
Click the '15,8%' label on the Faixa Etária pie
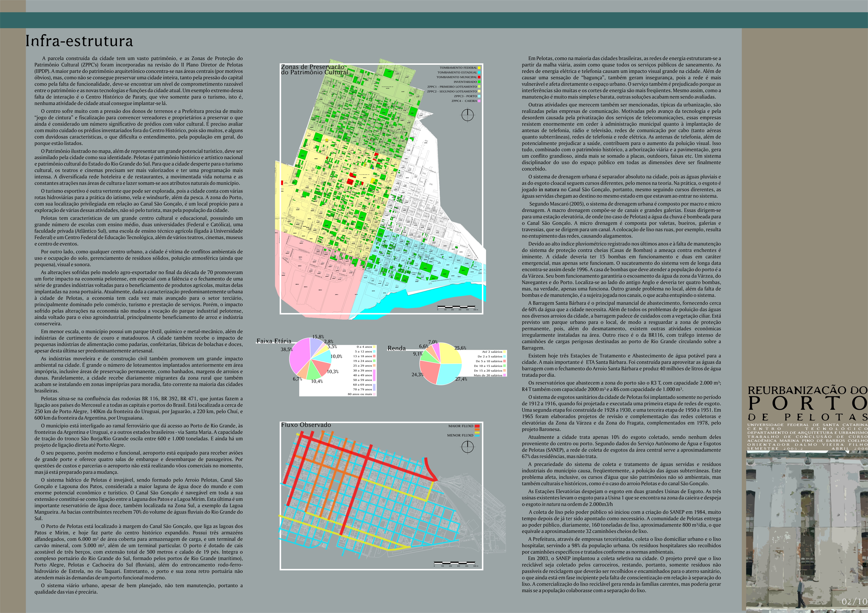click(318, 337)
